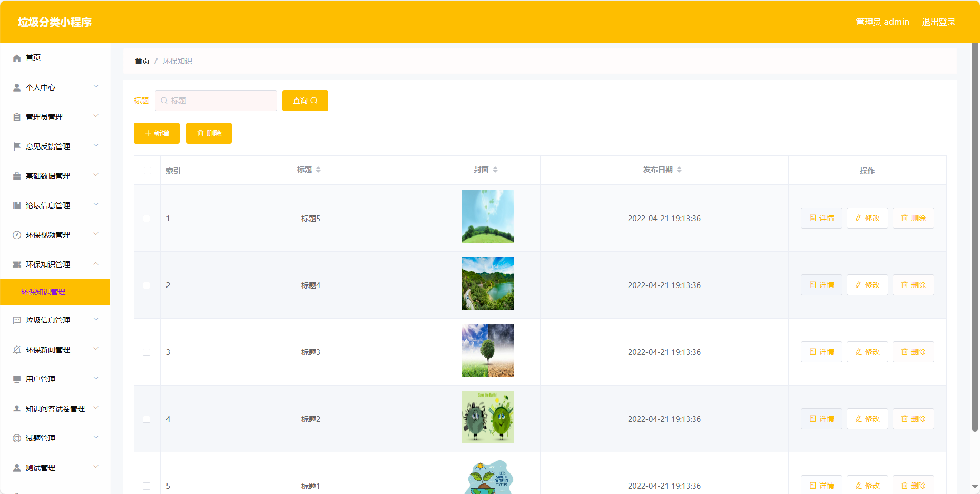The width and height of the screenshot is (980, 494).
Task: Click the chat bubble icon next to 垃圾信息管理
Action: tap(17, 320)
